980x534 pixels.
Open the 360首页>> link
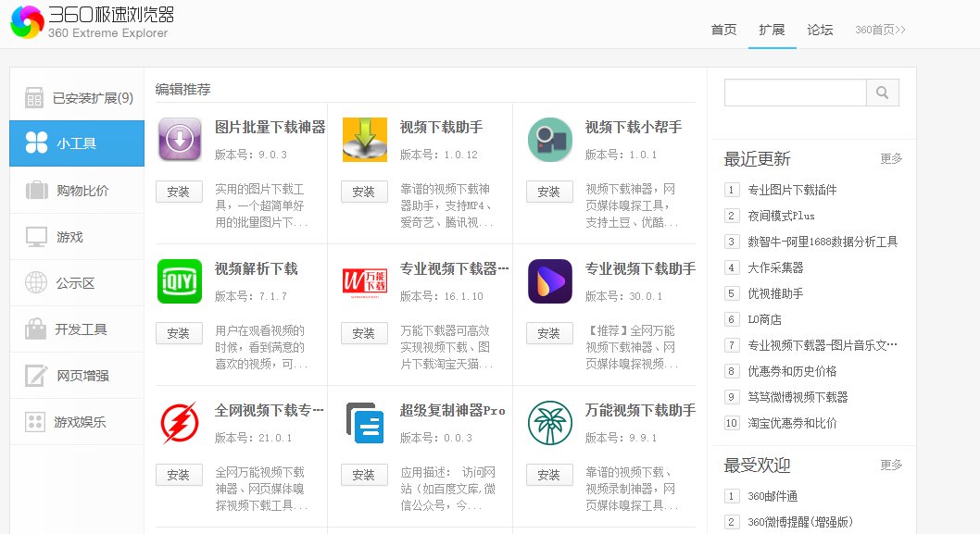coord(880,30)
